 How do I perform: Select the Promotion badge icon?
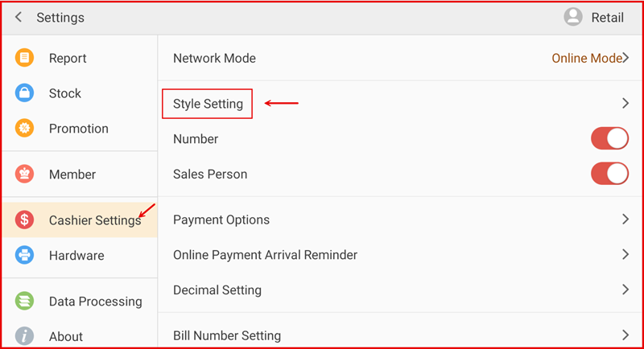click(x=25, y=128)
